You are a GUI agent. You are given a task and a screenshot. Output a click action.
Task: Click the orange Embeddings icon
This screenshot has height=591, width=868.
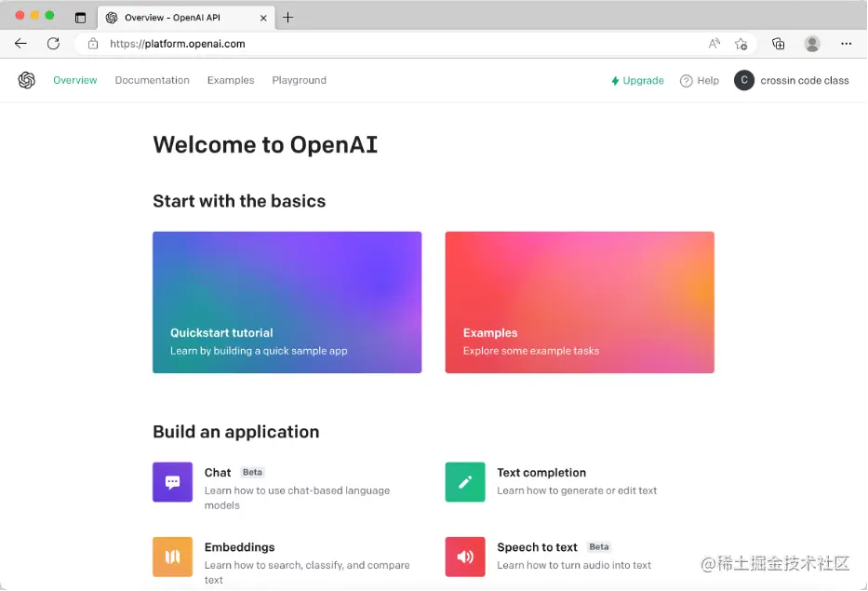coord(173,557)
